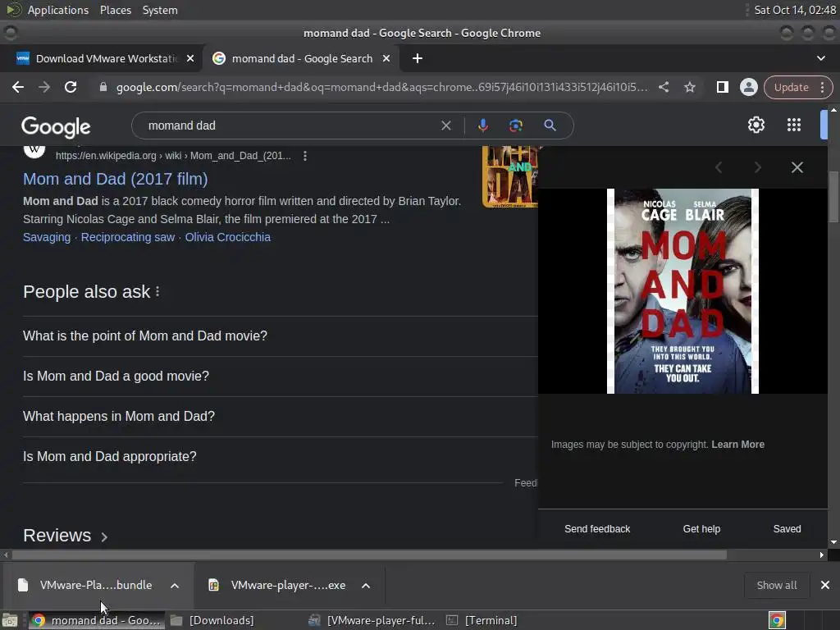Switch to Downloads window in taskbar
This screenshot has height=630, width=840.
coord(212,620)
